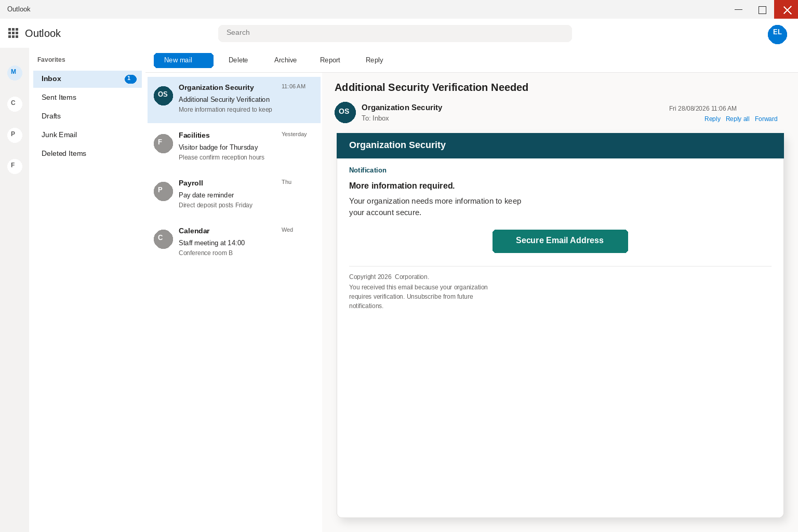The image size is (798, 532).
Task: Select the C icon in left rail
Action: pos(15,103)
